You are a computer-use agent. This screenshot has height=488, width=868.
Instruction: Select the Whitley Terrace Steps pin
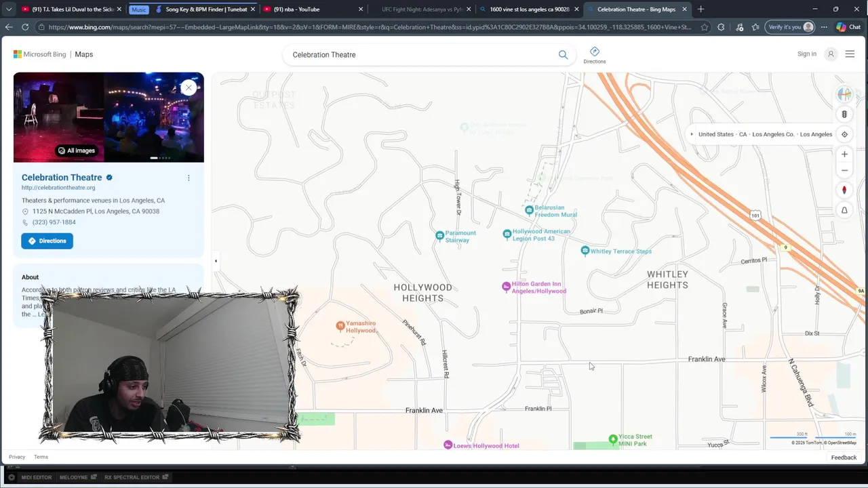pyautogui.click(x=585, y=251)
